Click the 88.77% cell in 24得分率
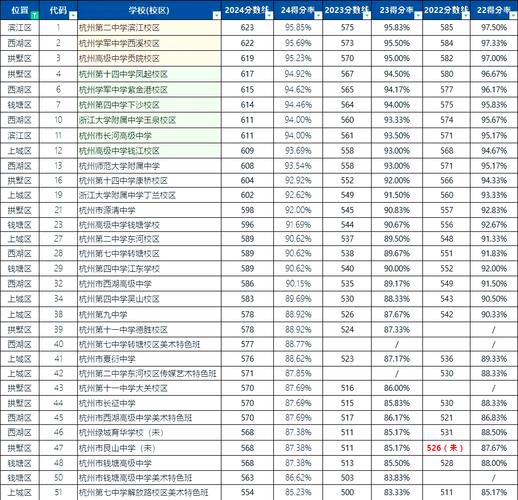 (x=298, y=344)
